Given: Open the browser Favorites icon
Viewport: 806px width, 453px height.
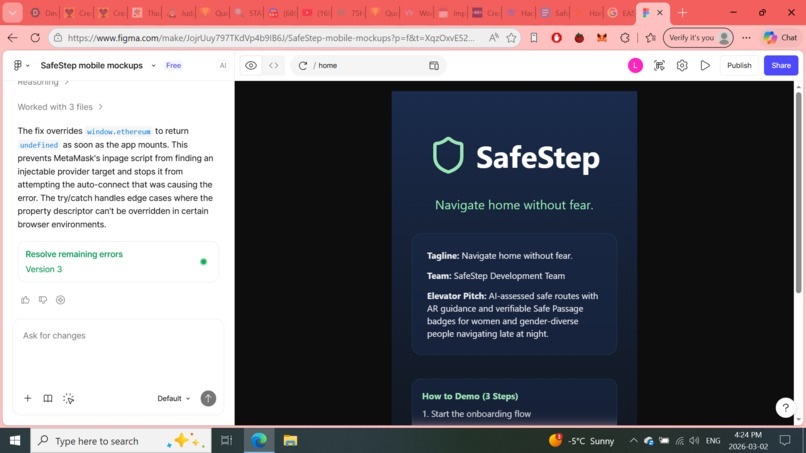Looking at the screenshot, I should click(x=651, y=38).
